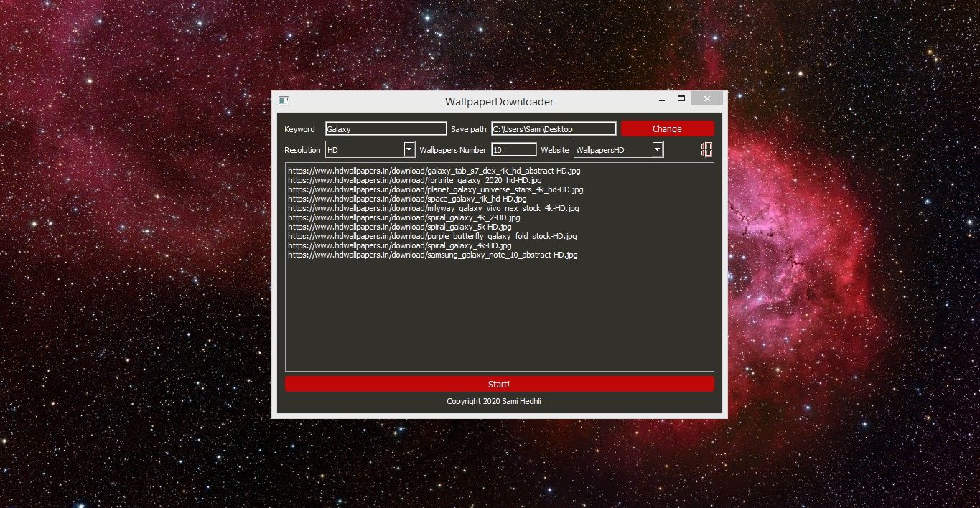Image resolution: width=980 pixels, height=508 pixels.
Task: Minimize the WallpaperDownloader window
Action: coord(662,99)
